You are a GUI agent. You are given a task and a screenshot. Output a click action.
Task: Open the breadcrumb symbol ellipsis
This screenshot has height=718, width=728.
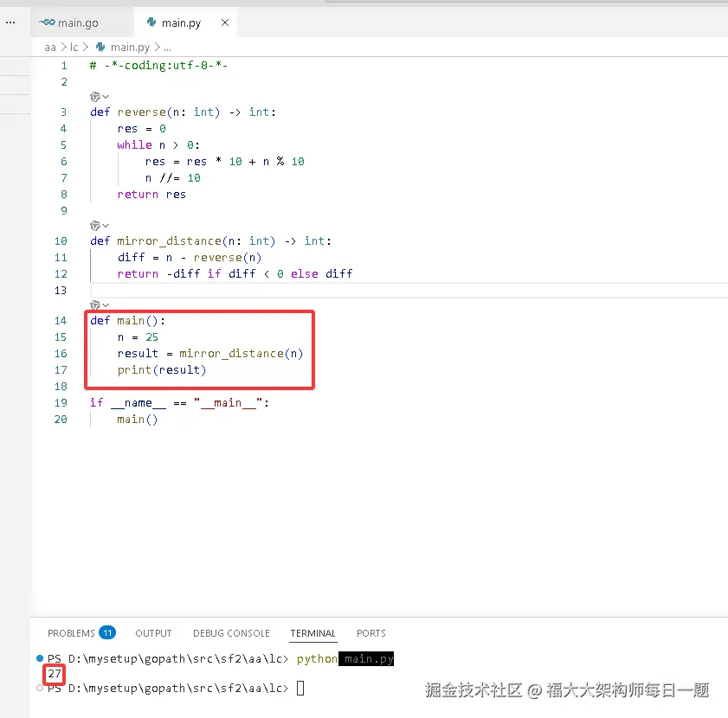168,48
